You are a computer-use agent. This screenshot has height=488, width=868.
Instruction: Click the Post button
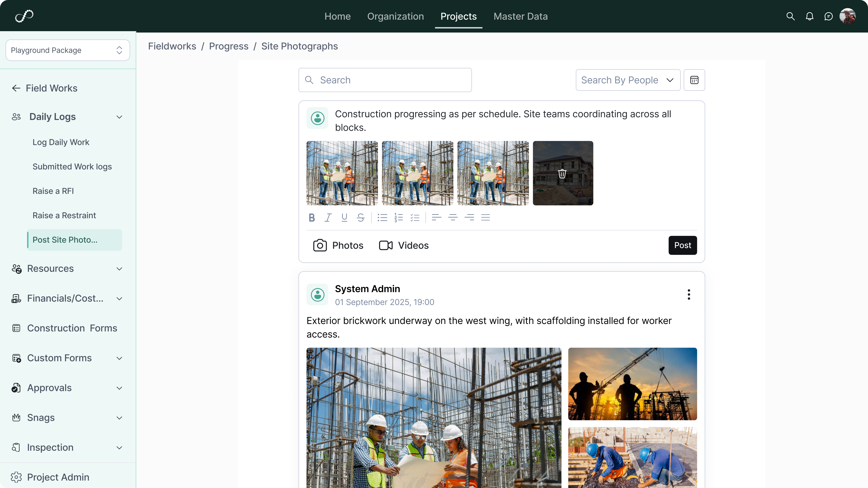coord(682,245)
